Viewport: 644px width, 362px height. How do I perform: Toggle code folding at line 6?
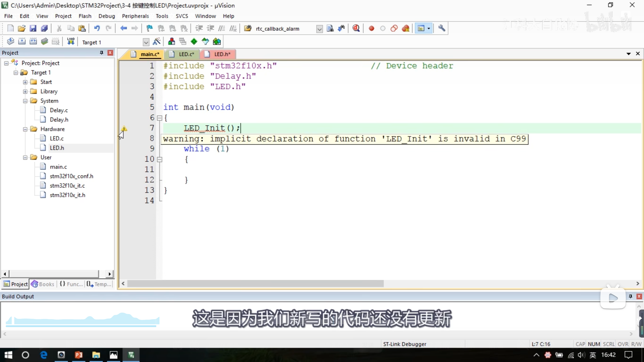[x=159, y=118]
